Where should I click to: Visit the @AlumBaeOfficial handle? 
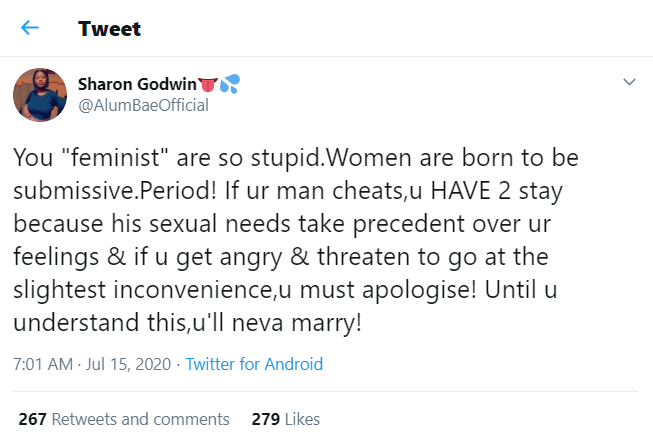[142, 106]
